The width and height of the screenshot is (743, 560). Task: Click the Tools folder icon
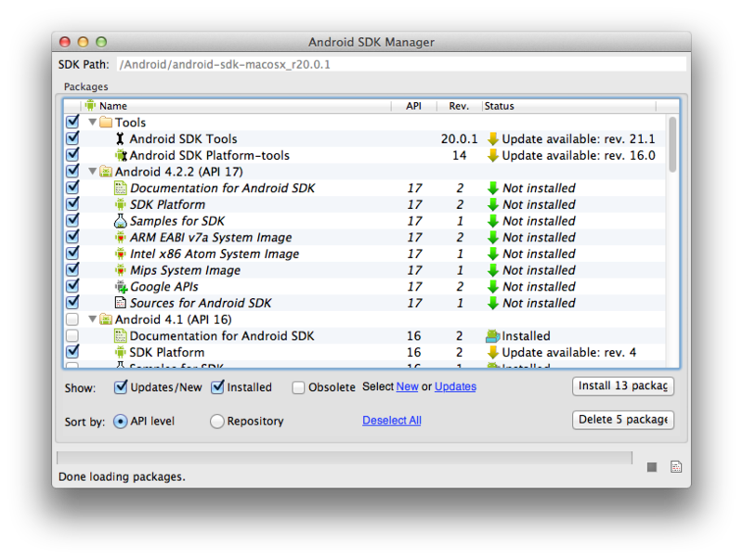pyautogui.click(x=106, y=123)
